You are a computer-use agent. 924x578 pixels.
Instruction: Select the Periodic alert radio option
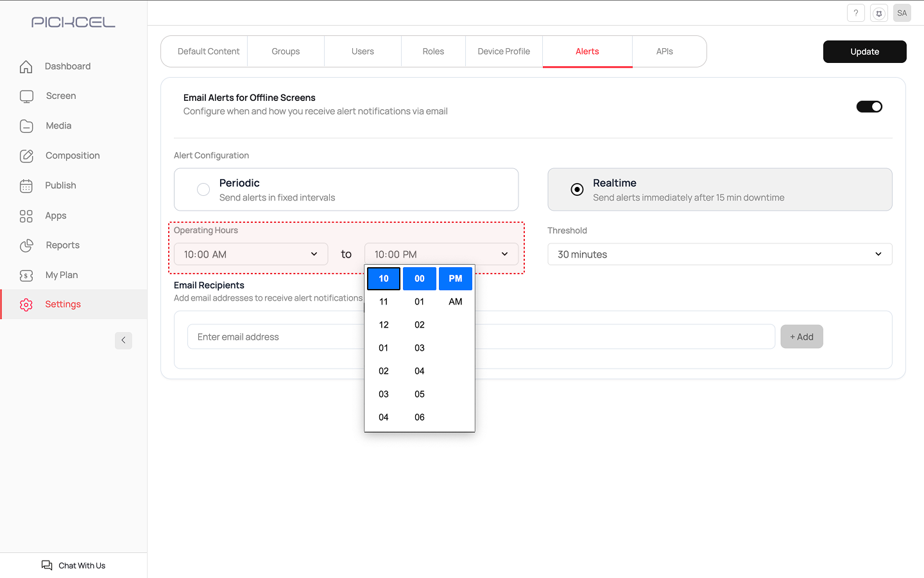point(203,189)
